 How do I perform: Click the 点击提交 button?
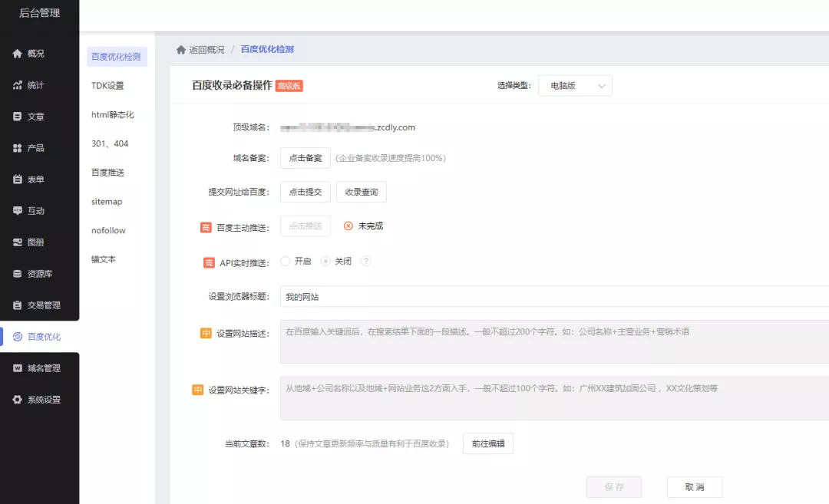(305, 192)
